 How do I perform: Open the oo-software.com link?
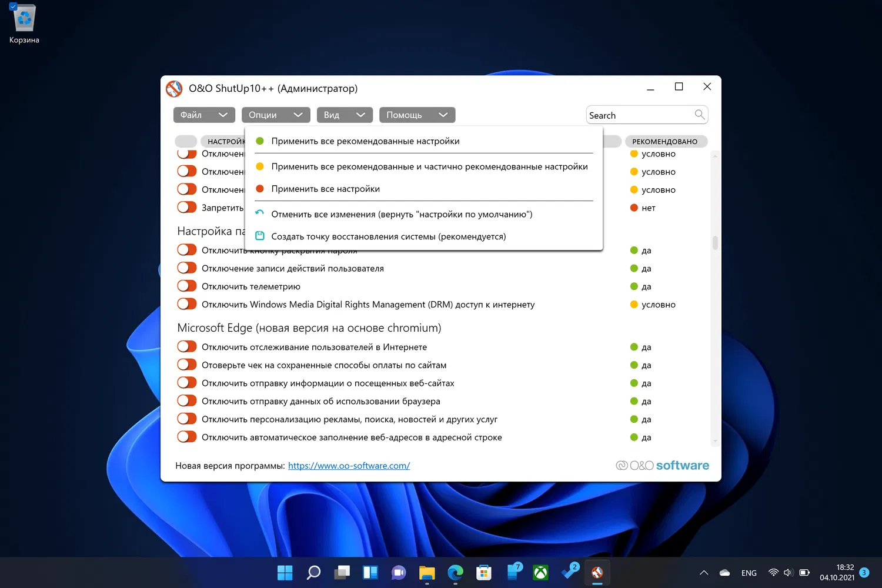(x=349, y=466)
